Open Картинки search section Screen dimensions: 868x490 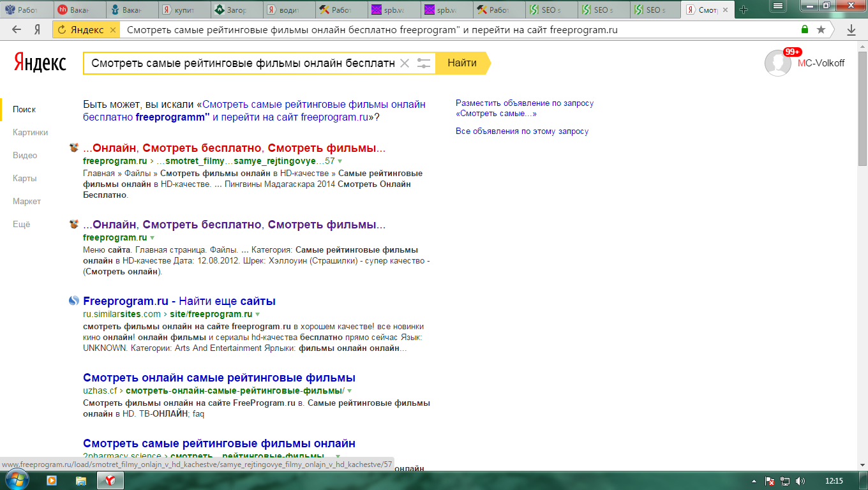pos(30,132)
